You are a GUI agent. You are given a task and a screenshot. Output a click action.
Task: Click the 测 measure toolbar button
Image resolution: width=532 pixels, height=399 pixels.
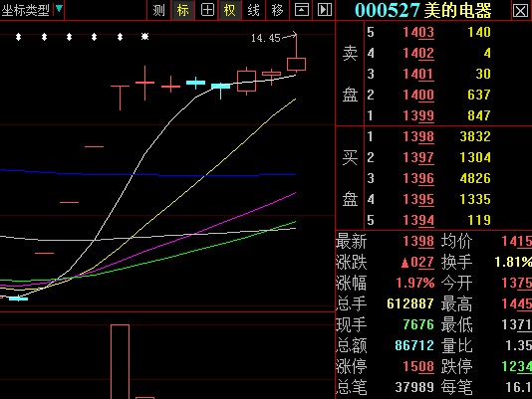pyautogui.click(x=158, y=10)
